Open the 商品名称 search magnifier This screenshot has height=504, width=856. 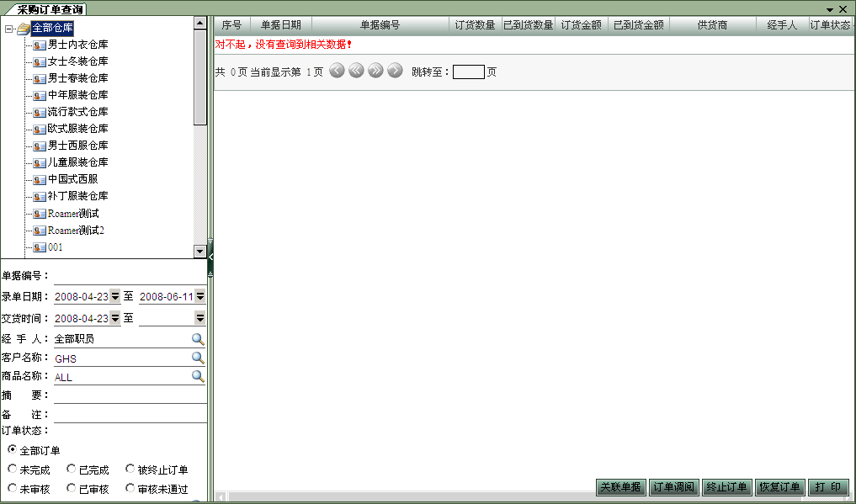click(x=198, y=376)
